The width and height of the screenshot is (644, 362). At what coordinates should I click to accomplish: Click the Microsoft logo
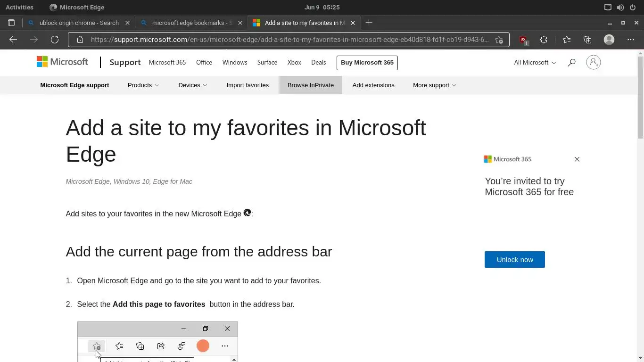62,62
